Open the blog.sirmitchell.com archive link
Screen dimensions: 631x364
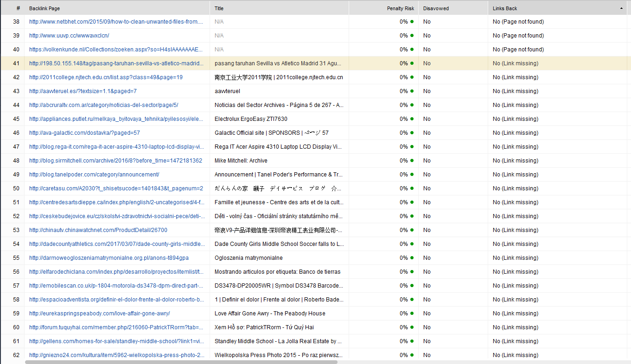(x=115, y=161)
